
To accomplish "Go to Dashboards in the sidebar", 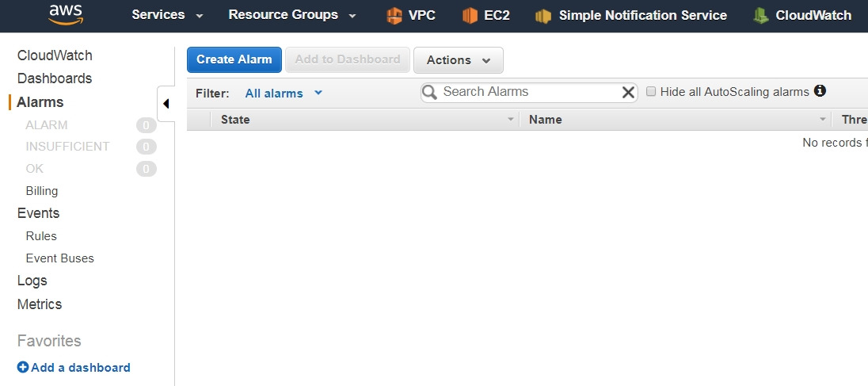I will coord(54,78).
